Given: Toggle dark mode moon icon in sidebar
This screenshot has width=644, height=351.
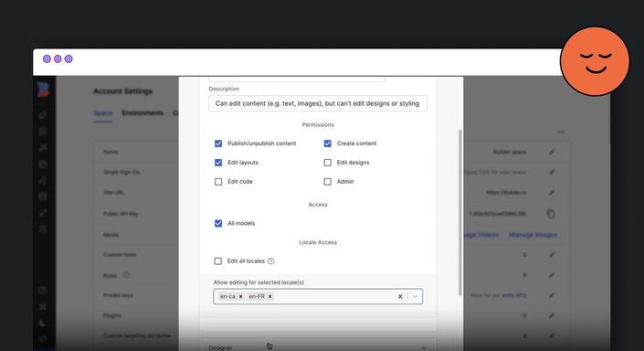Looking at the screenshot, I should [43, 323].
